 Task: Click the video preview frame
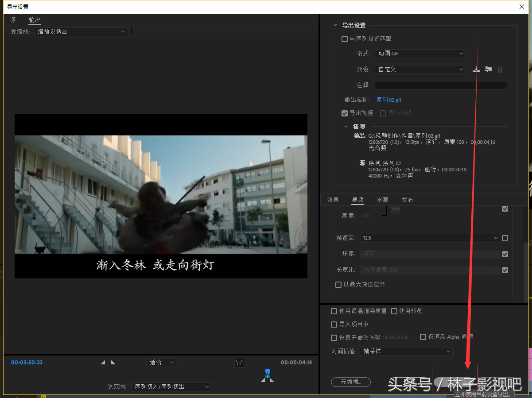(161, 196)
